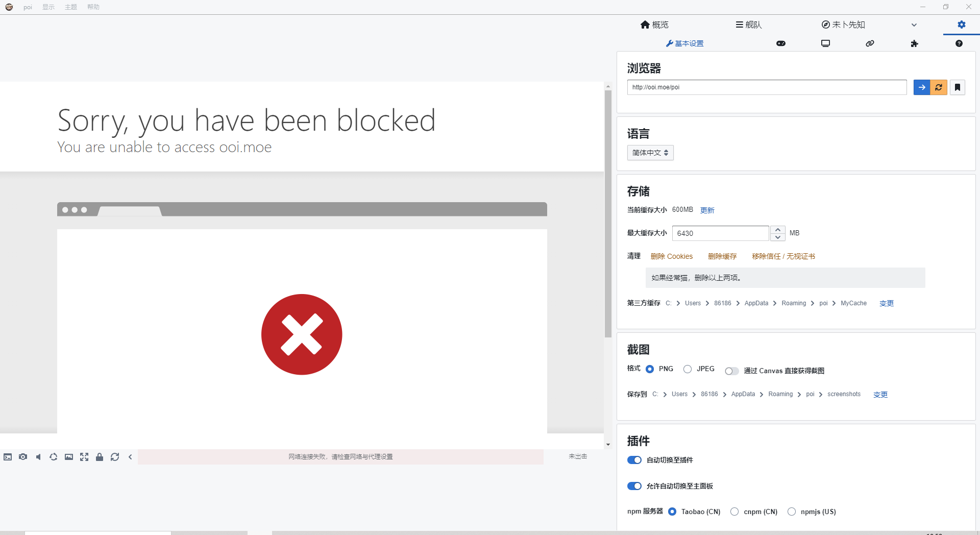Viewport: 980px width, 535px height.
Task: Focus the 最大缓存大小 value field
Action: (720, 233)
